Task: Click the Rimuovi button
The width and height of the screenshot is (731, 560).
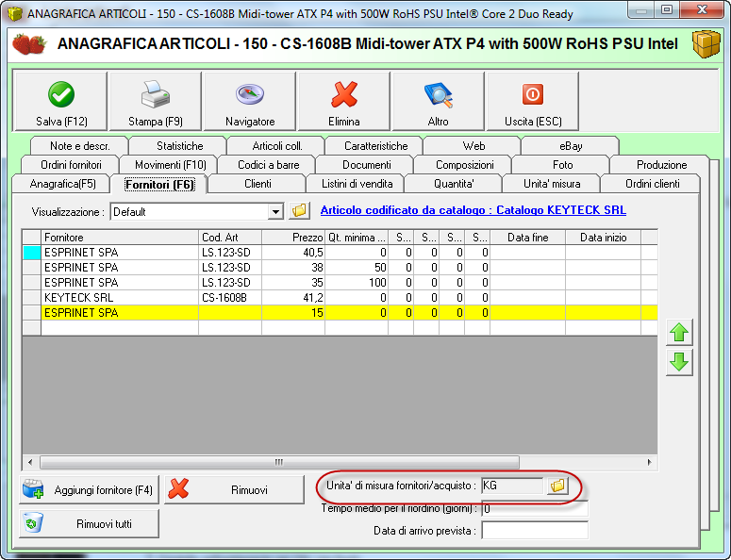Action: click(x=234, y=489)
